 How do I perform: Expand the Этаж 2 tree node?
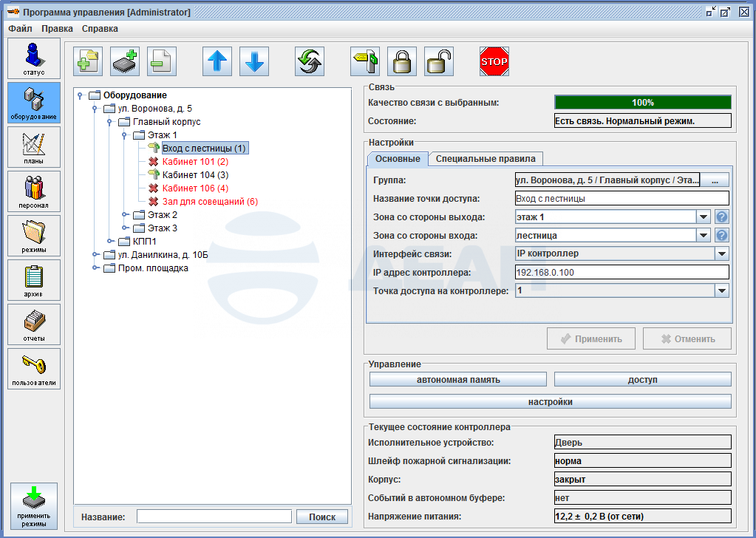point(125,215)
